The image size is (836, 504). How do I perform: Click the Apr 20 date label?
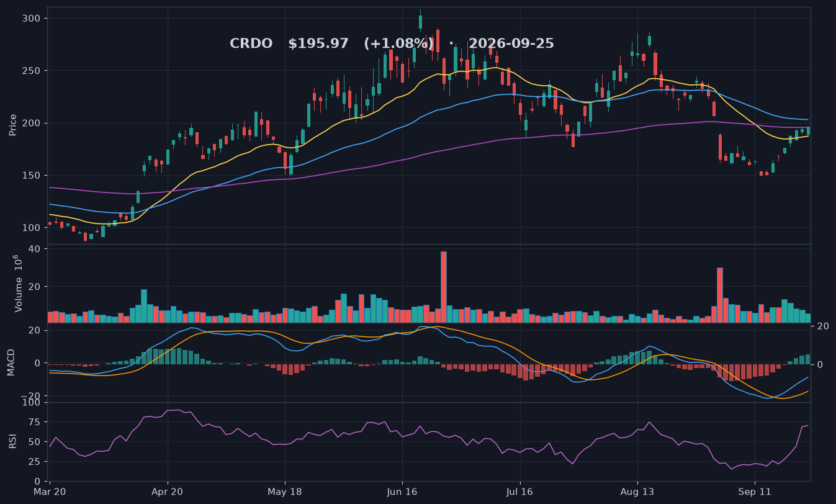tap(168, 491)
